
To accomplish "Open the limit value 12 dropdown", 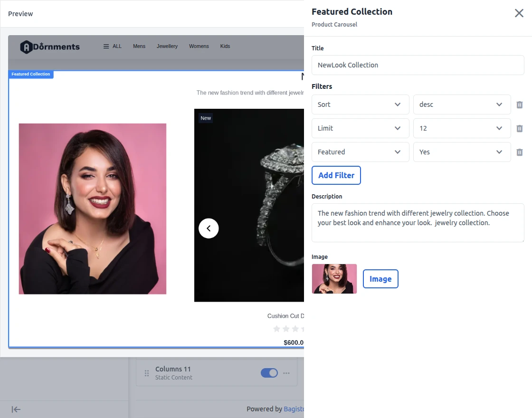I will (461, 128).
